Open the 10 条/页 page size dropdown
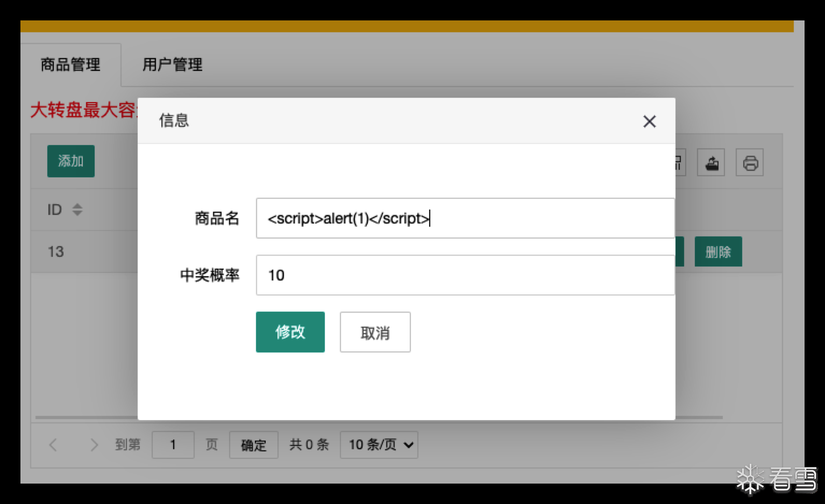Screen dimensions: 825x504 pos(379,445)
